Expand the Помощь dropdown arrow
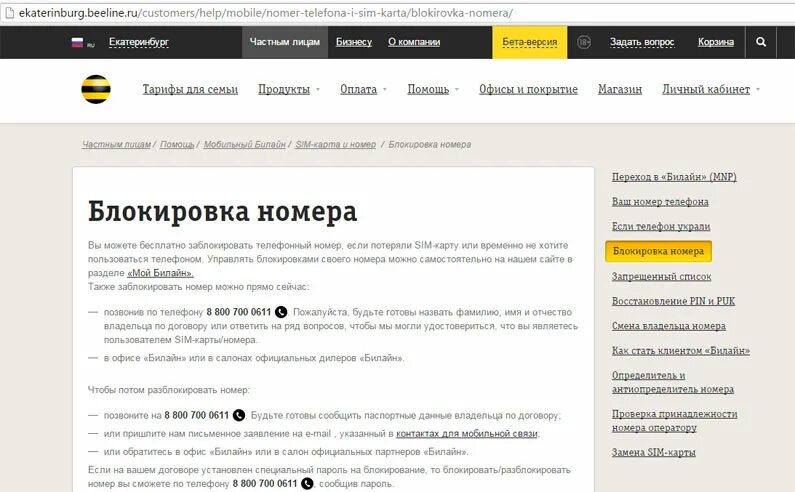Screen dimensions: 795x492 tap(457, 89)
